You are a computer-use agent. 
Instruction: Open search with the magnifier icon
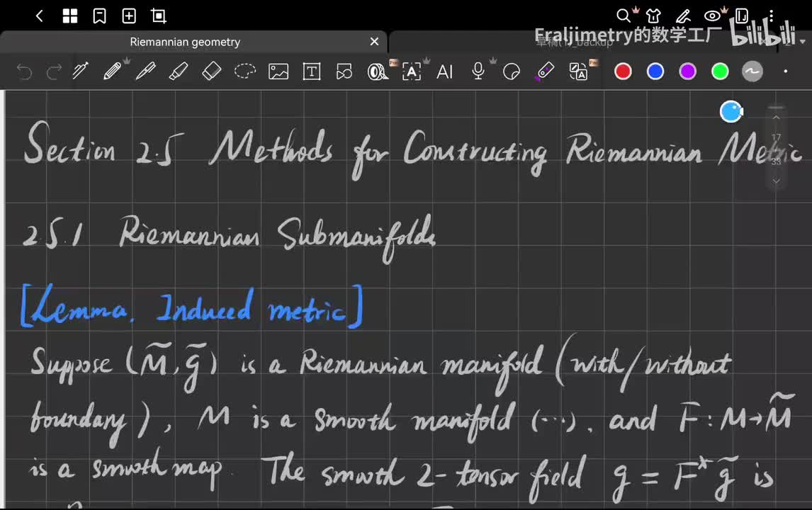pos(624,16)
